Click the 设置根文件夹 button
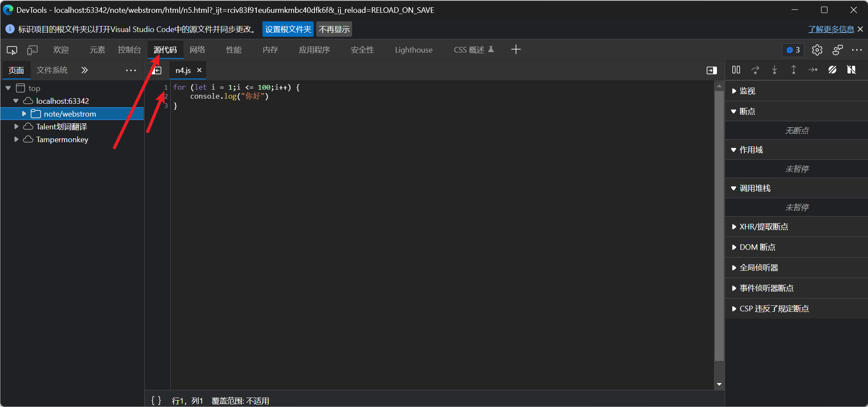 tap(288, 29)
